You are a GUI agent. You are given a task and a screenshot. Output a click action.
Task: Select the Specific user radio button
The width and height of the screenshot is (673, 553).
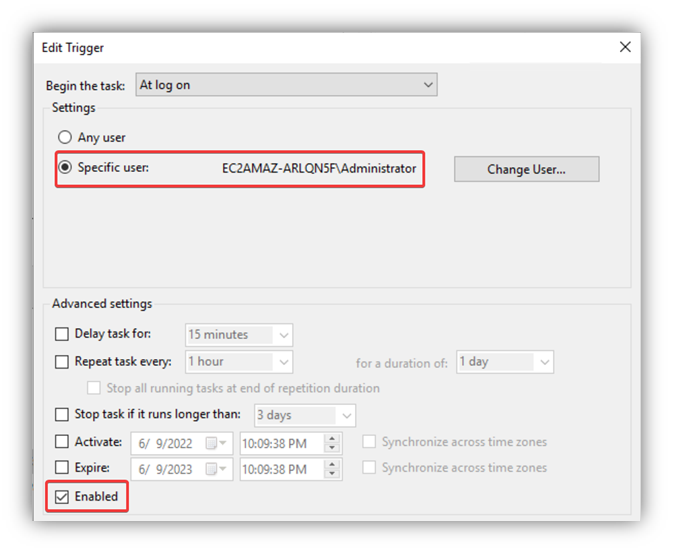tap(65, 168)
